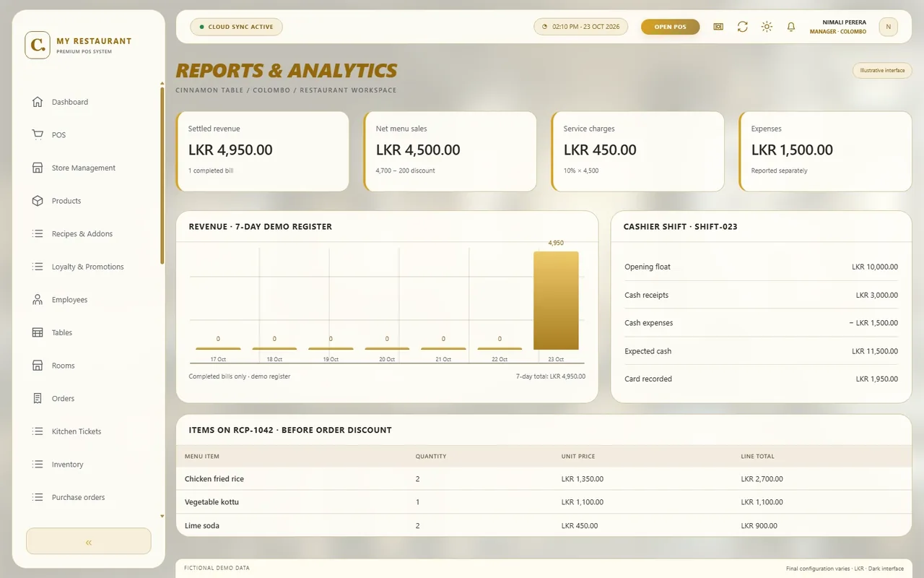
Task: Click the Menu Item column header
Action: [x=201, y=457]
